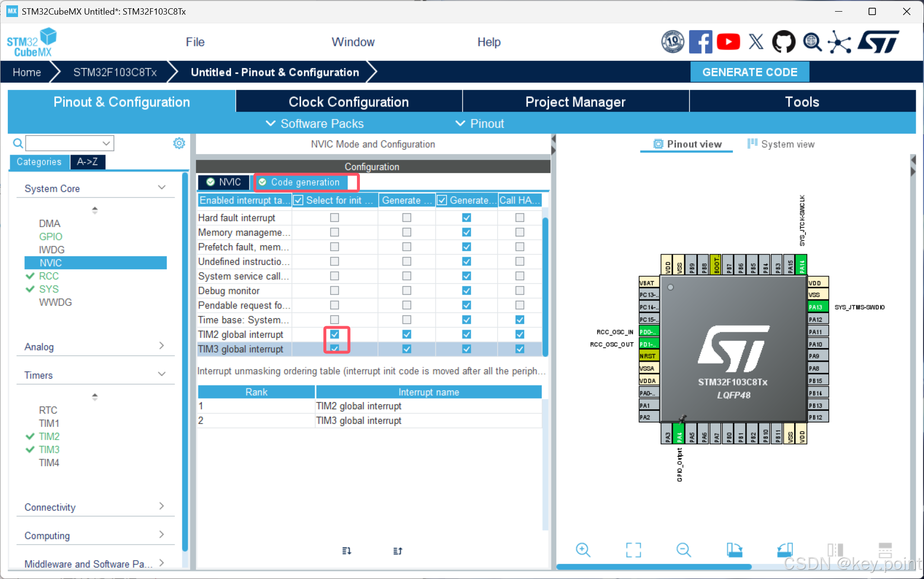Image resolution: width=924 pixels, height=579 pixels.
Task: Open the Facebook icon link
Action: [700, 42]
